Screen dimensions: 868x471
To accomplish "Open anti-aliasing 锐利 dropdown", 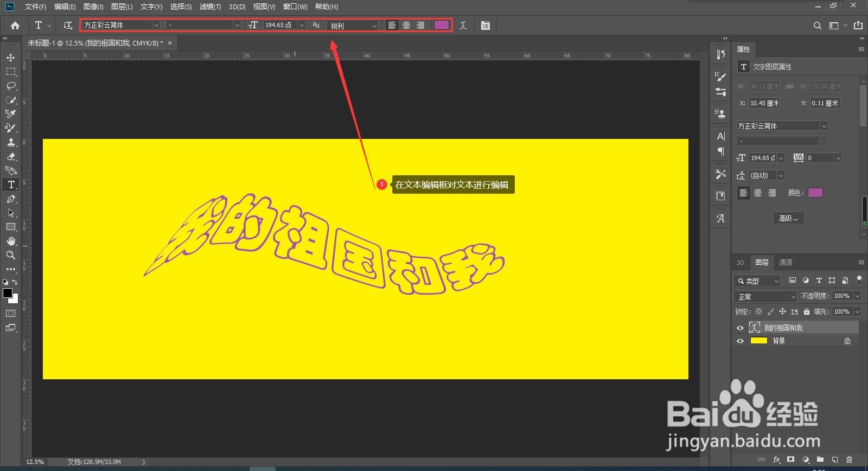I will (x=353, y=26).
